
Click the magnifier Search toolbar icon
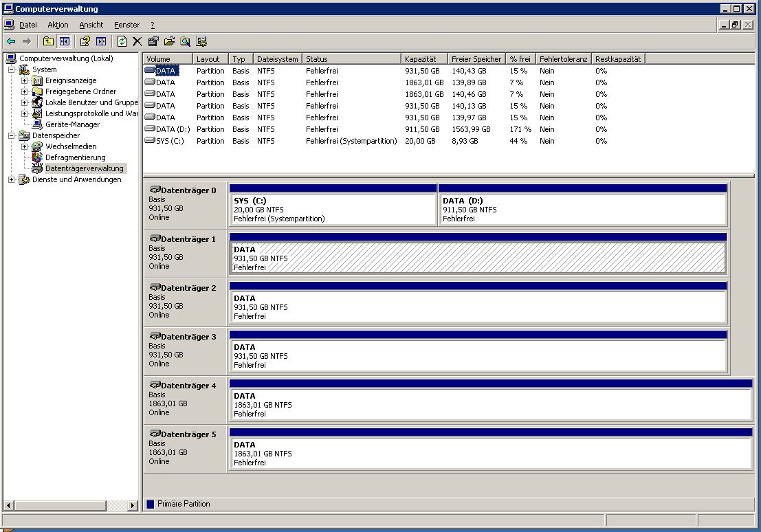(186, 42)
